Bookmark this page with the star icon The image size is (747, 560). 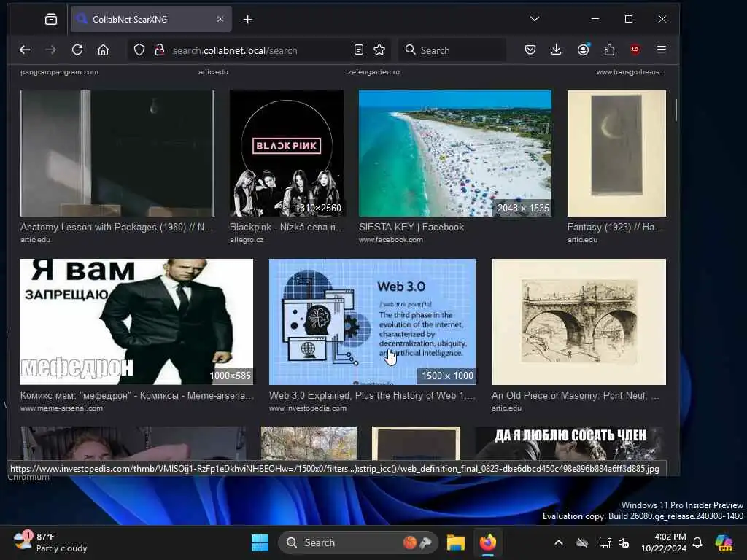pyautogui.click(x=379, y=50)
